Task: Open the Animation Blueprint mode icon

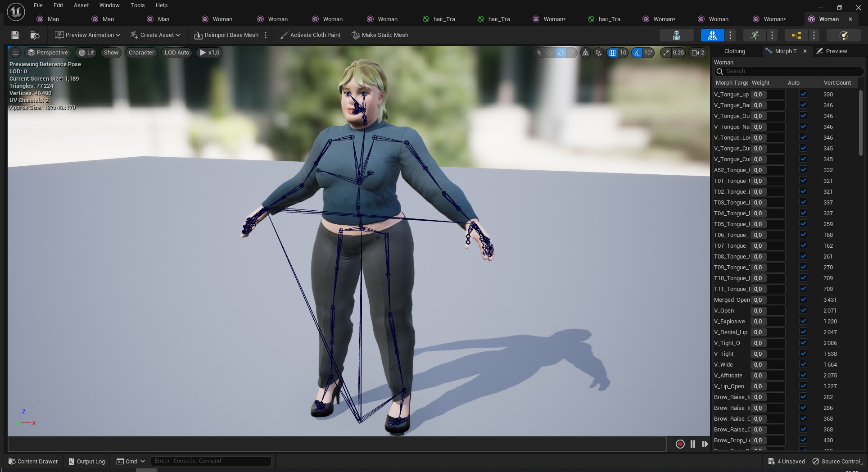Action: (x=796, y=35)
